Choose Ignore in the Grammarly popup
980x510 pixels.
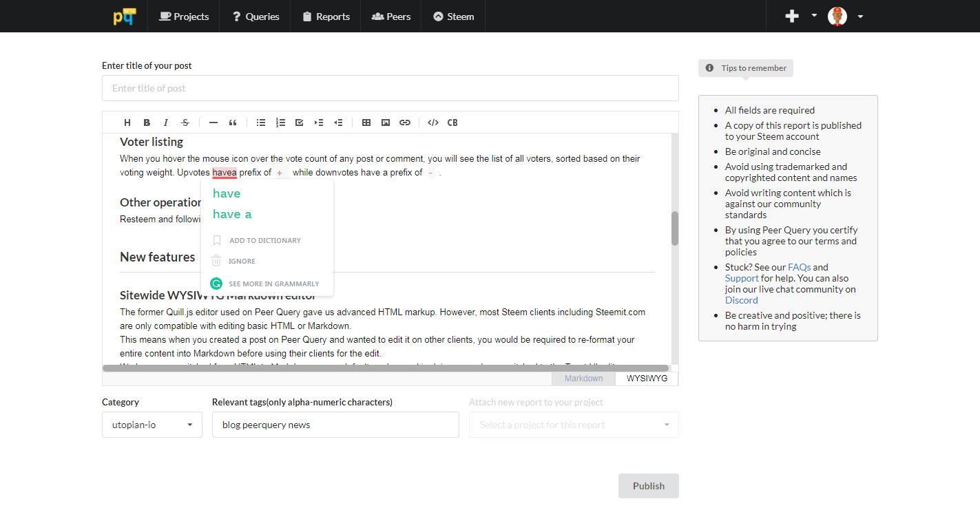pos(233,262)
